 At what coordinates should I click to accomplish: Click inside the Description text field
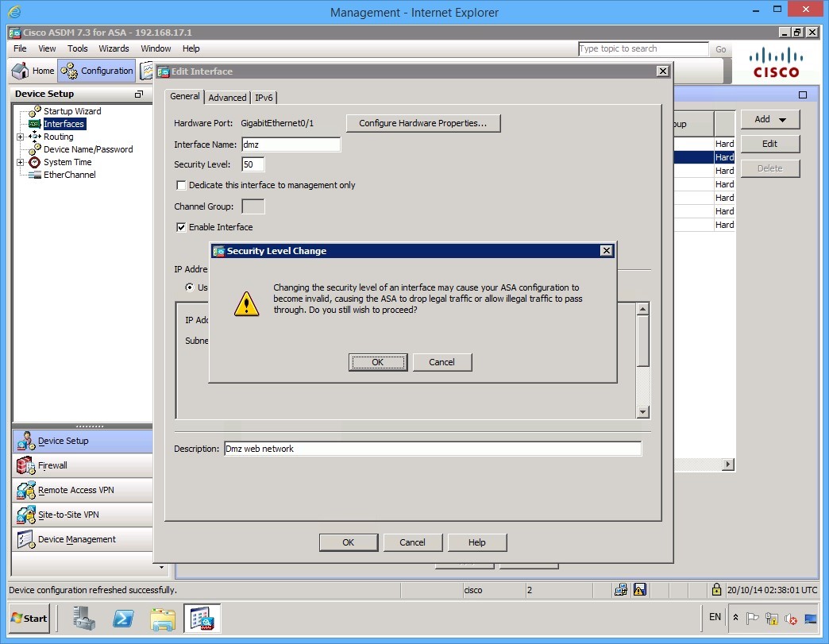tap(433, 448)
